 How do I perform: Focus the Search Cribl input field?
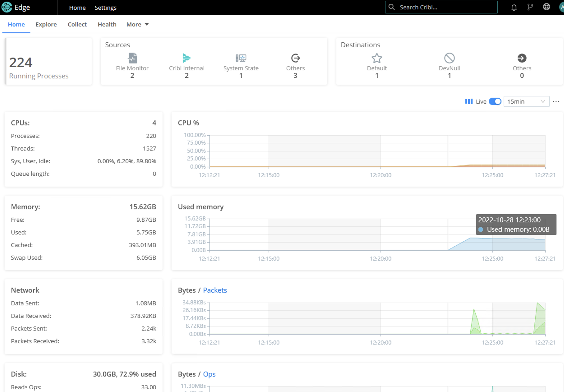pos(441,7)
